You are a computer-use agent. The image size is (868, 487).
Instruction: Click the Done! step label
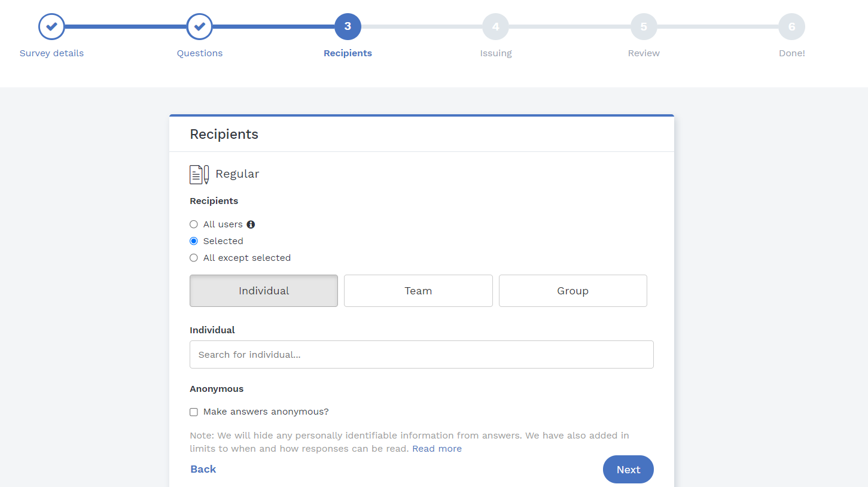(x=792, y=53)
